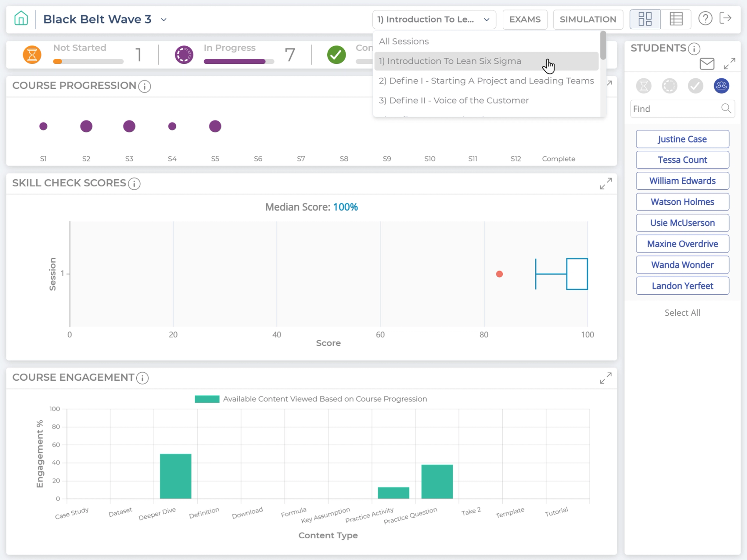Image resolution: width=747 pixels, height=560 pixels.
Task: Go to the home icon
Action: 21,19
